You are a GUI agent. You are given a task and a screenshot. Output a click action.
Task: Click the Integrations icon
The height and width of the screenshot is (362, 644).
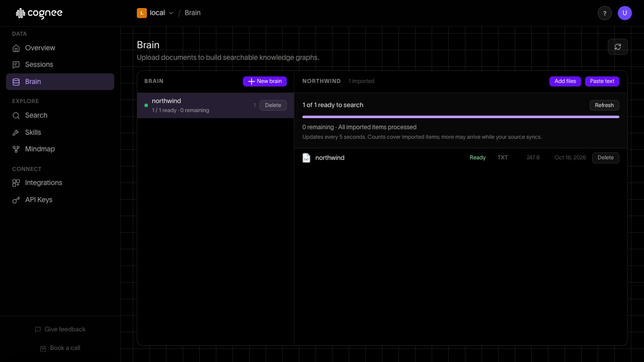pyautogui.click(x=16, y=183)
